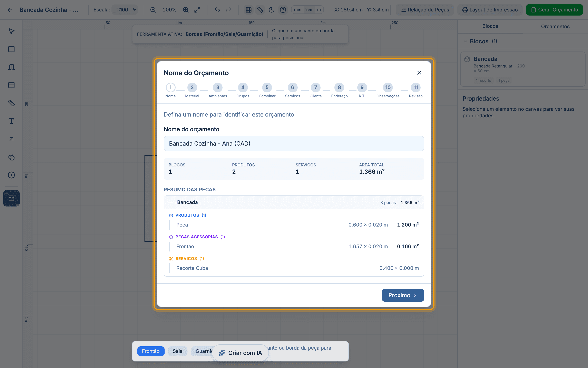Select the droplet faucet tool

[x=11, y=157]
